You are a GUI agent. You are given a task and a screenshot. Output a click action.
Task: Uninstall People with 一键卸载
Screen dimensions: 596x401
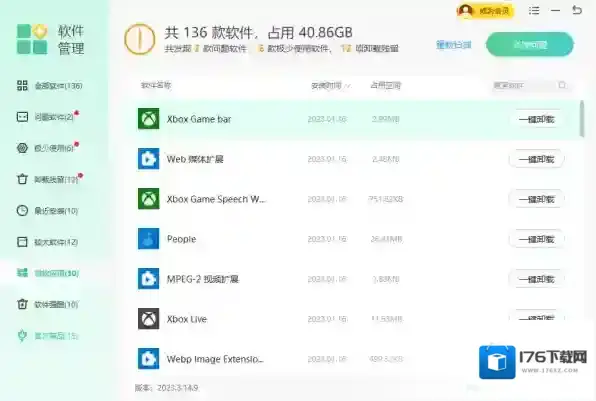(536, 239)
